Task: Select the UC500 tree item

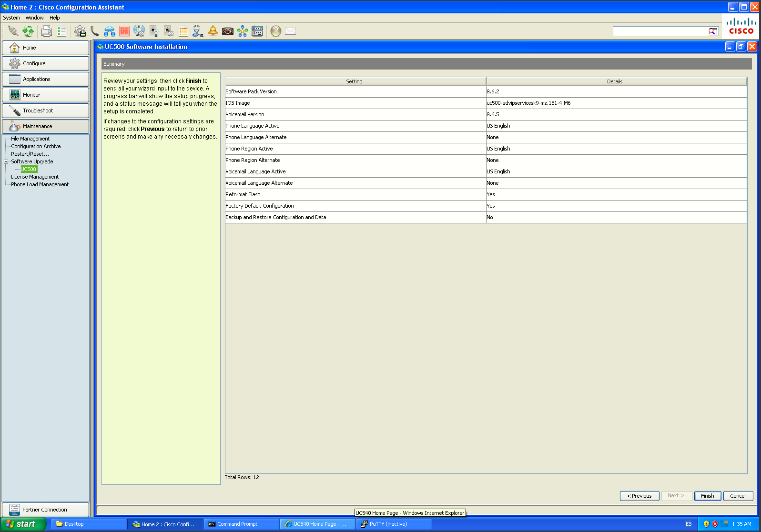Action: [29, 169]
